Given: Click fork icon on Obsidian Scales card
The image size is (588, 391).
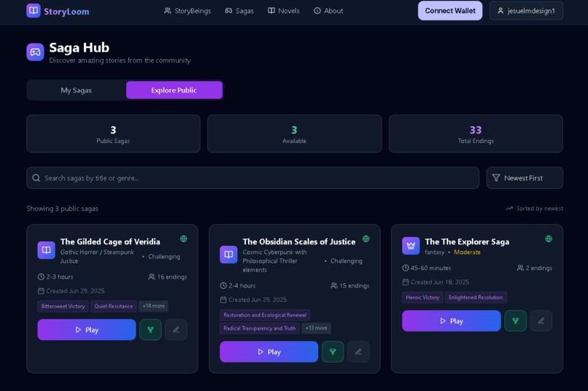Looking at the screenshot, I should [333, 352].
